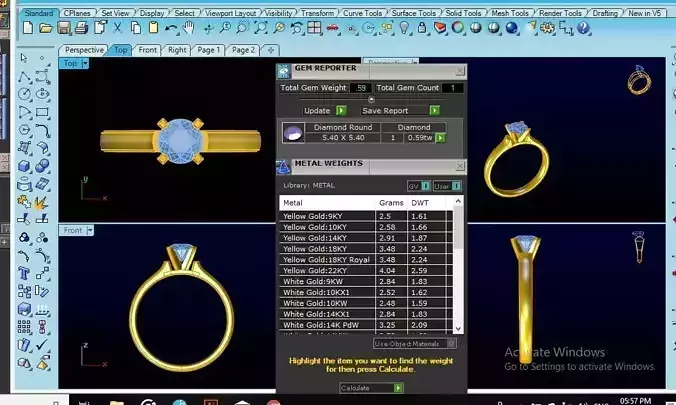Click the Gem Reporter panel icon
This screenshot has width=676, height=405.
284,71
